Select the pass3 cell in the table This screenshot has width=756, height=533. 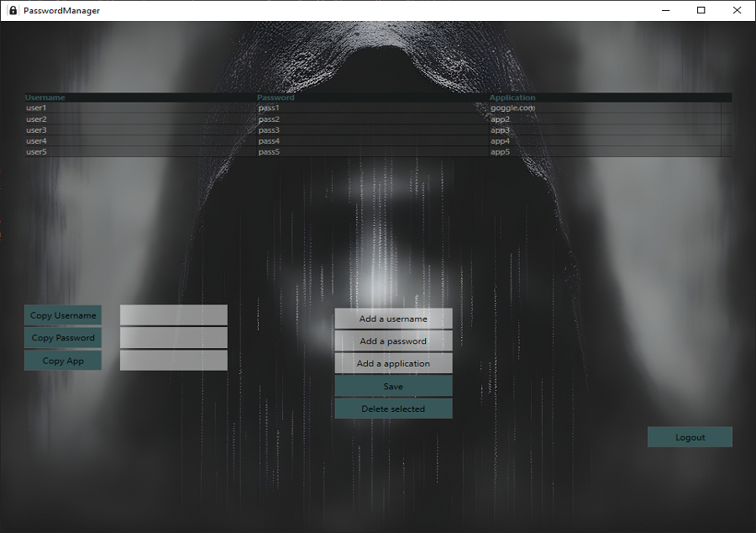(269, 130)
